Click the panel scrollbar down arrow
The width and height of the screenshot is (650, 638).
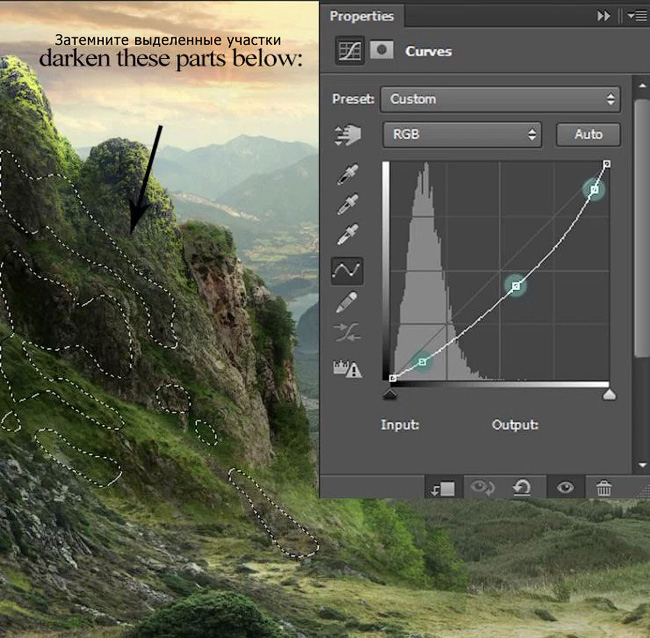click(642, 465)
